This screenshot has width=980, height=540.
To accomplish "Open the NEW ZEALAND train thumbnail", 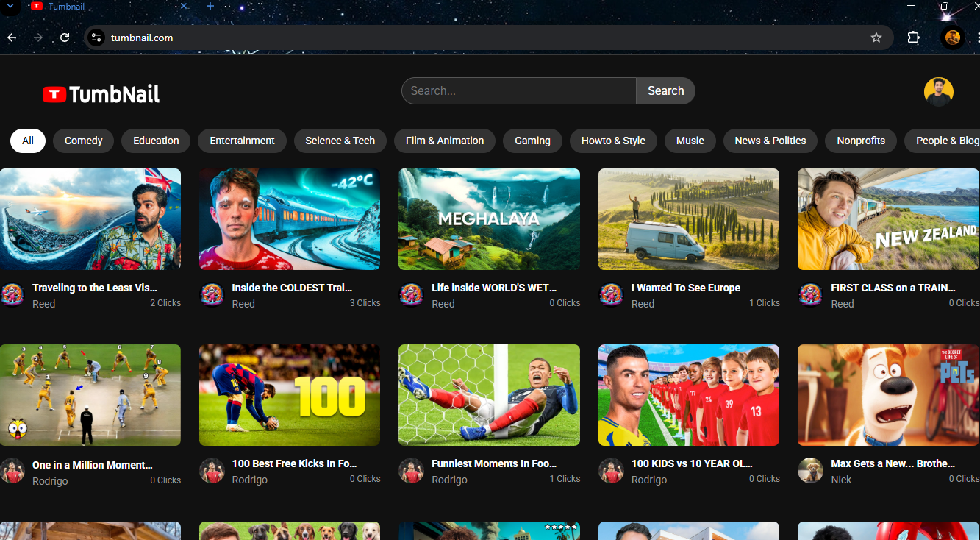I will tap(889, 219).
